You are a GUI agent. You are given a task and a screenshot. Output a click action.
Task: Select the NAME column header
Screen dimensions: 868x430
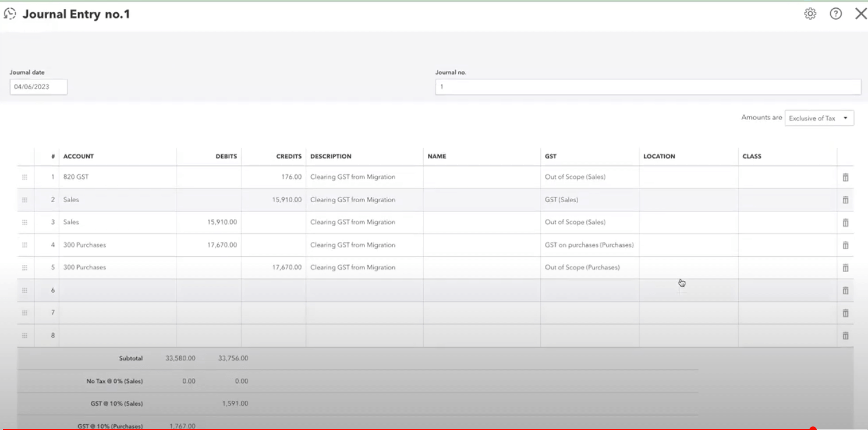pos(437,157)
